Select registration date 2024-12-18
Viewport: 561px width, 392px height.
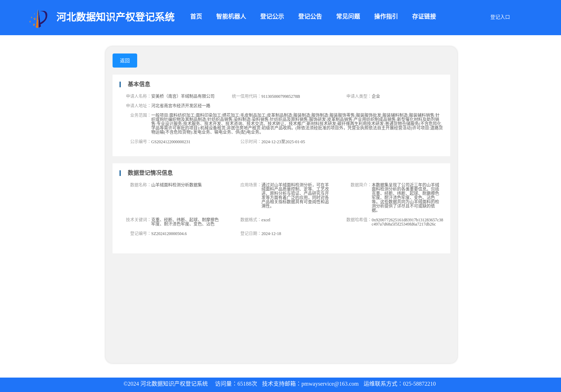[x=271, y=234]
